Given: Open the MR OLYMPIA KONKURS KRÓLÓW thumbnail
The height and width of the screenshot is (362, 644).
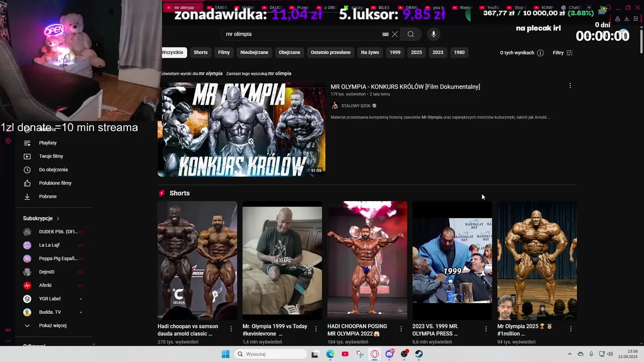Looking at the screenshot, I should [x=242, y=130].
